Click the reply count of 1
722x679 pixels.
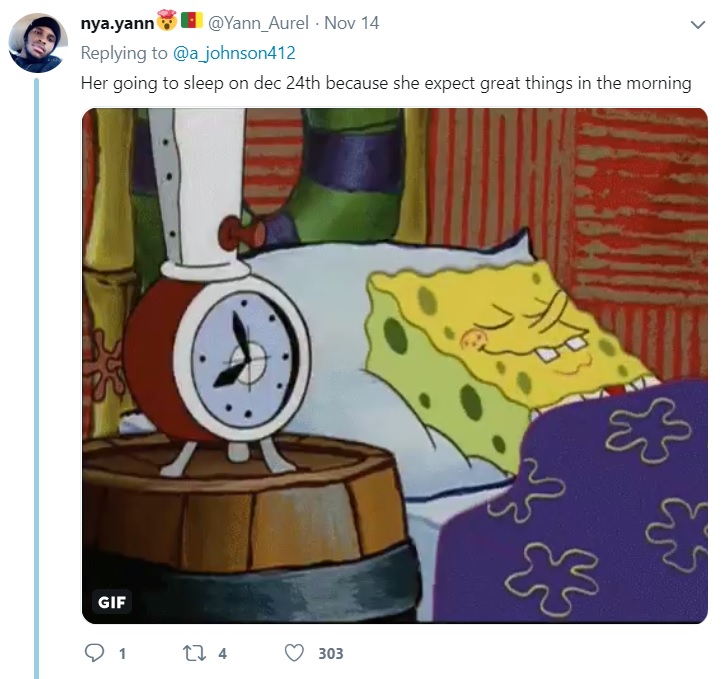click(x=122, y=654)
